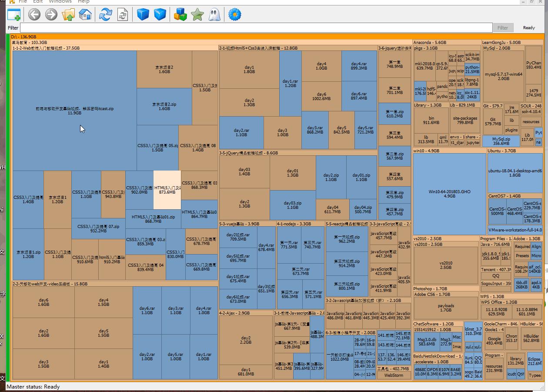The height and width of the screenshot is (392, 548).
Task: Select the LearnGongJu - 5.0GB folder header
Action: pos(512,43)
